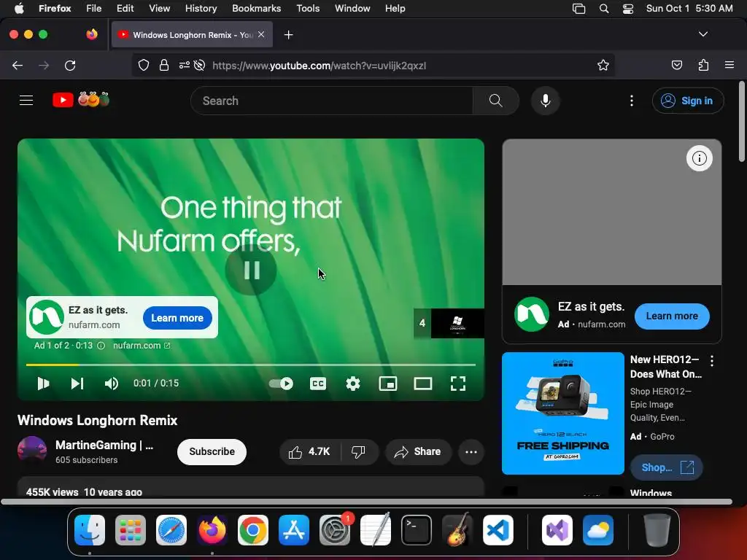Open GoPro ad three-dot options
Screen dimensions: 747x560
[x=712, y=361]
